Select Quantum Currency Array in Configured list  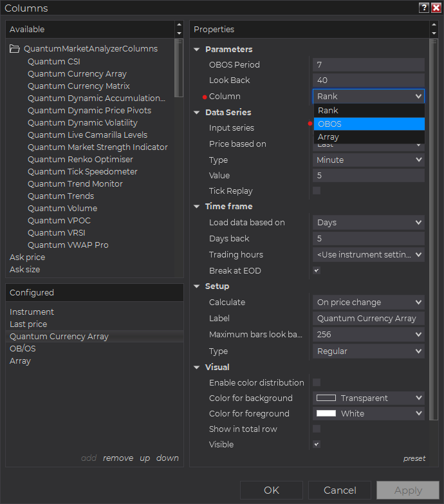[95, 336]
